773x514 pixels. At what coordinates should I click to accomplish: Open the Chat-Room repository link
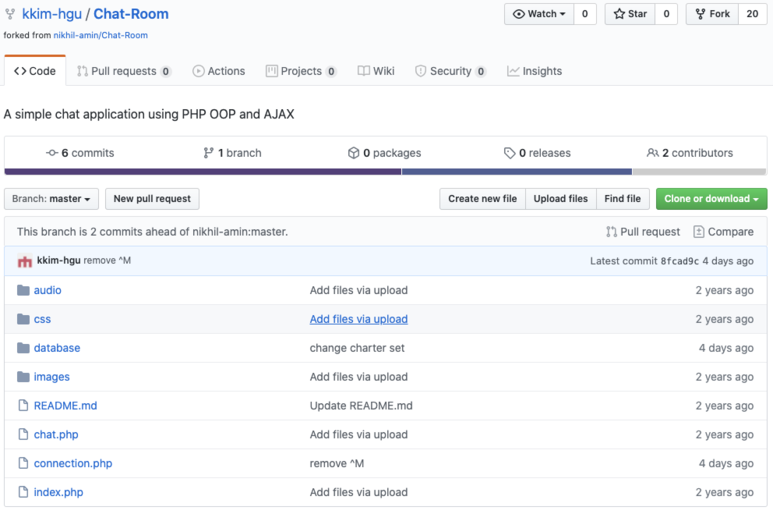(x=131, y=14)
